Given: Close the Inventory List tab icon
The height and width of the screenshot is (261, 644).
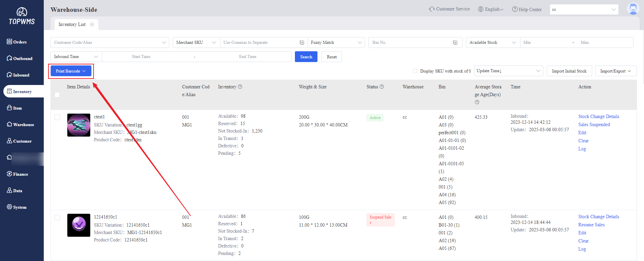Looking at the screenshot, I should click(92, 25).
